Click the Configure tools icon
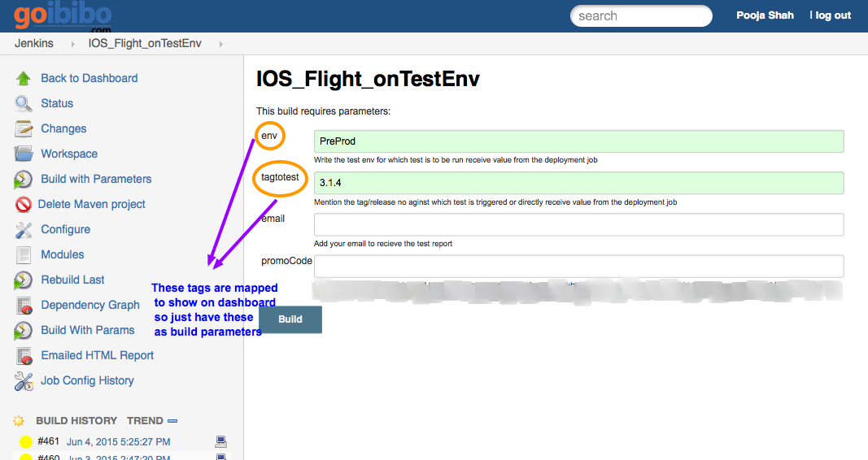The width and height of the screenshot is (868, 460). 24,230
